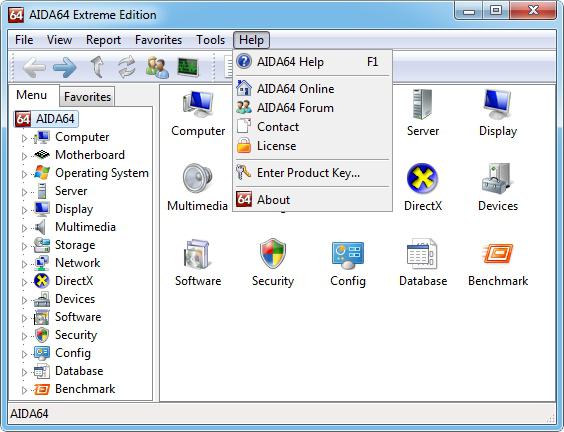
Task: Click the window resize grip in status bar
Action: coord(551,418)
